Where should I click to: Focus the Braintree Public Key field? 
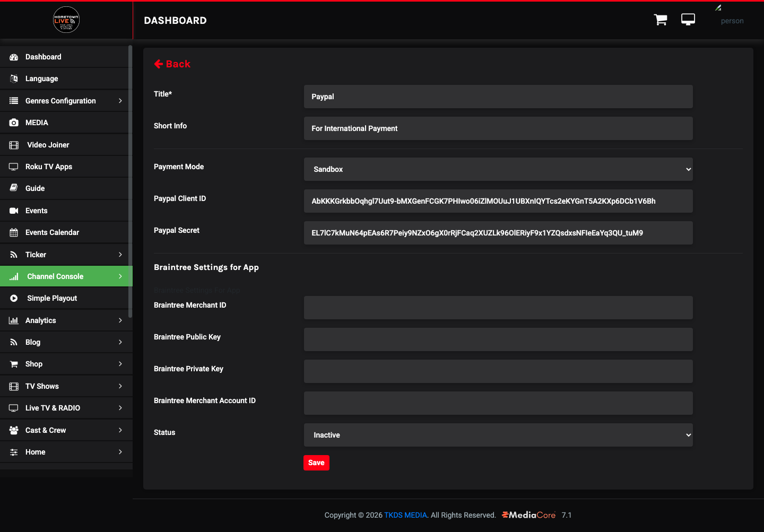[498, 339]
